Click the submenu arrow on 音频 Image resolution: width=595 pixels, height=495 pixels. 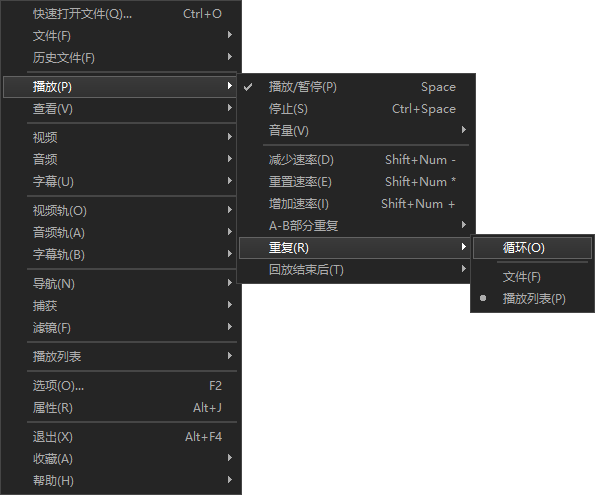(x=230, y=158)
